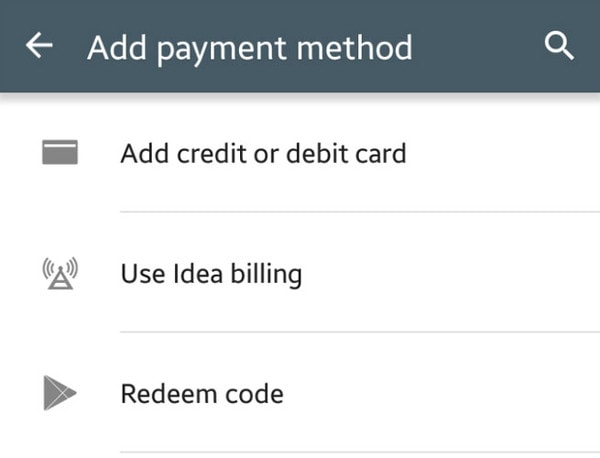Tap the Google Play triangle icon

(60, 393)
